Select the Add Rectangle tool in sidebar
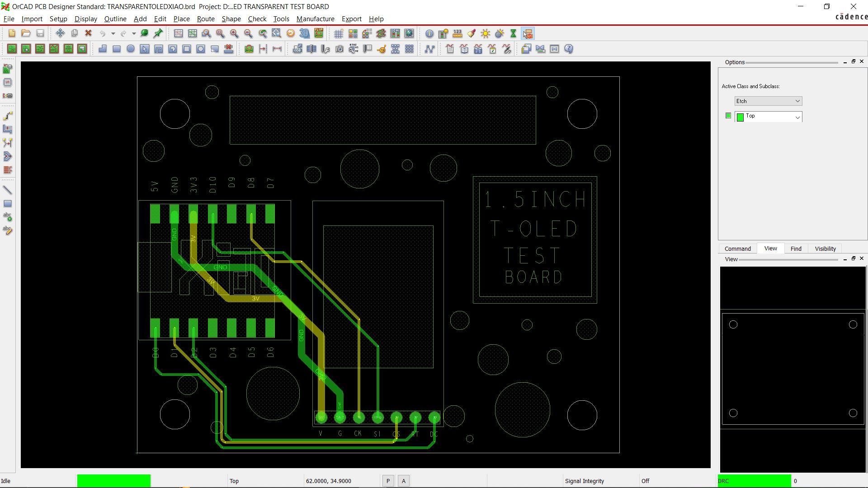Screen dimensions: 868x488 click(8, 204)
